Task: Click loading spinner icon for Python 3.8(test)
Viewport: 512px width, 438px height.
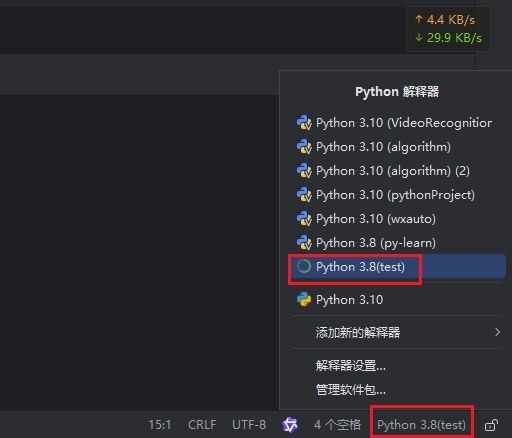Action: coord(304,266)
